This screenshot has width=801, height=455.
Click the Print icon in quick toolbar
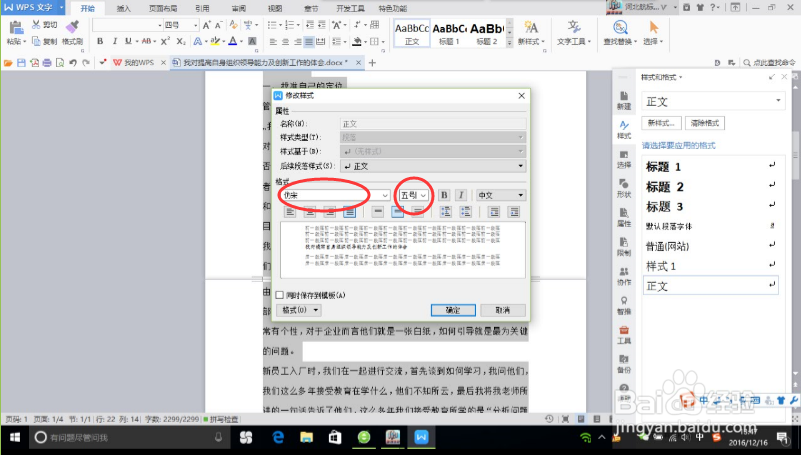[x=47, y=62]
